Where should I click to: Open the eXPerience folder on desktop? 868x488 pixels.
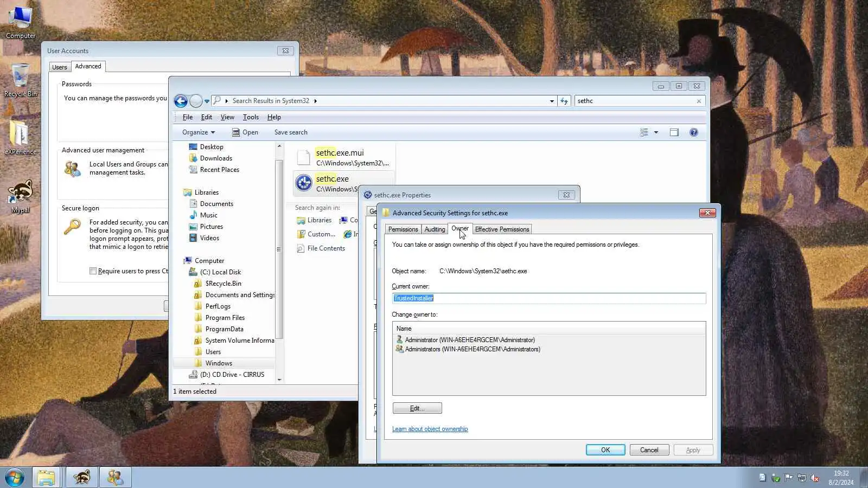[x=21, y=138]
